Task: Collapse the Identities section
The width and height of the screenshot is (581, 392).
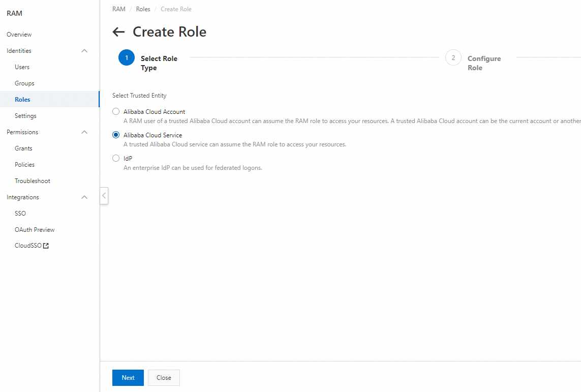Action: point(84,50)
